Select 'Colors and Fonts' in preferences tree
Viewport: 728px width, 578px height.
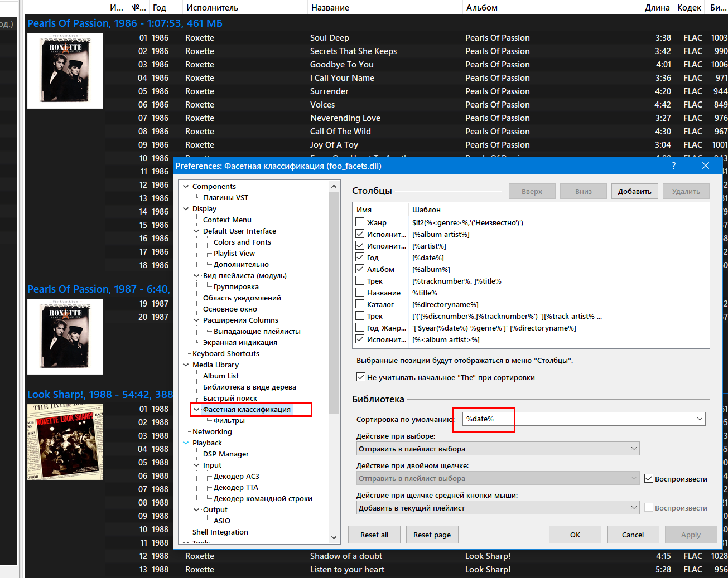coord(242,242)
